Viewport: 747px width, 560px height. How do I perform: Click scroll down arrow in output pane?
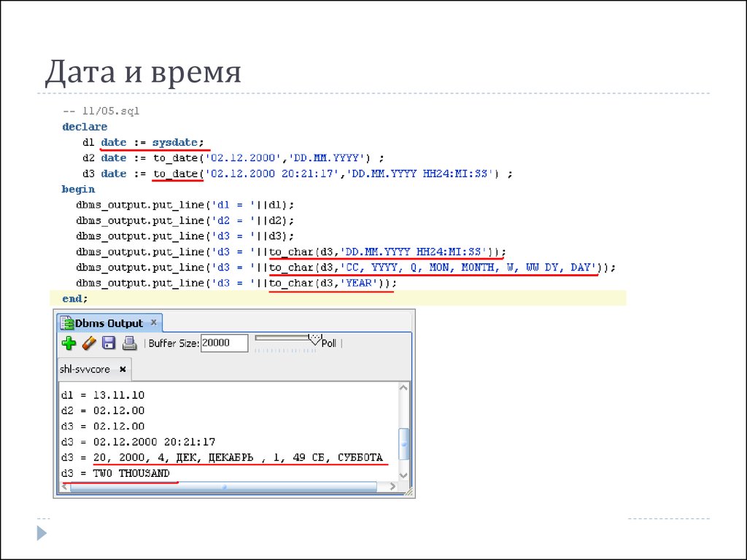tap(403, 475)
